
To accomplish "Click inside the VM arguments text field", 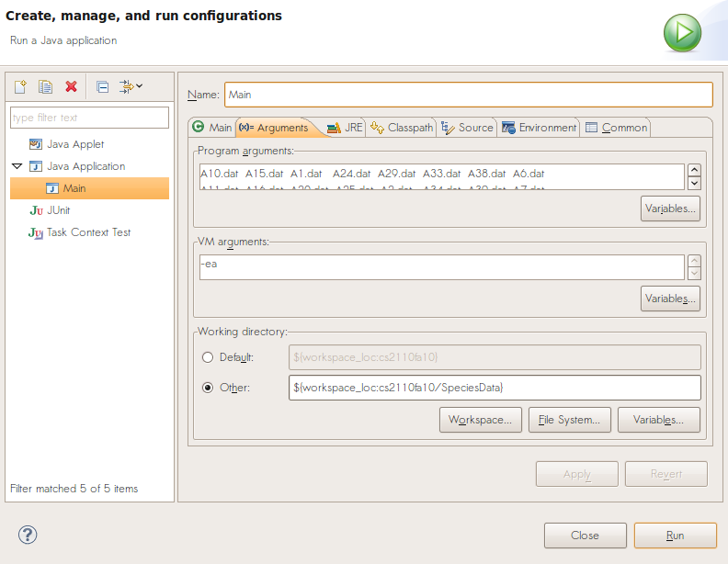I will coord(441,266).
